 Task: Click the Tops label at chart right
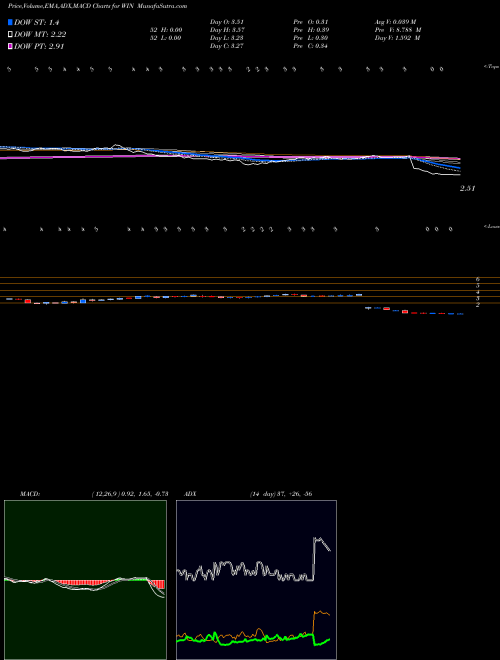point(492,67)
